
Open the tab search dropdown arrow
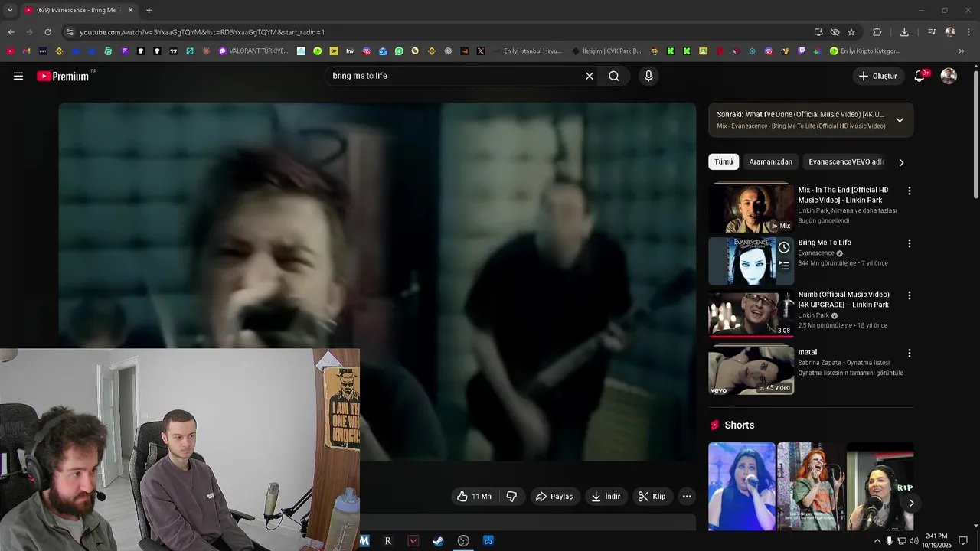[x=10, y=10]
